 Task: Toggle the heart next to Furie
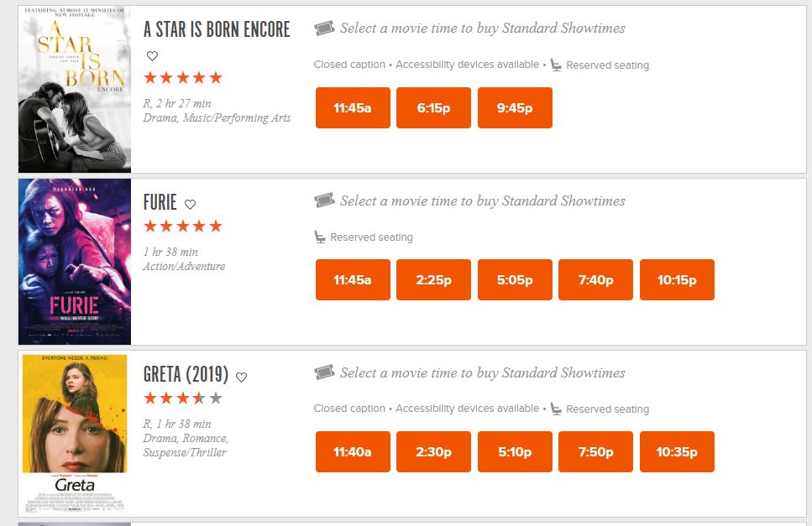tap(191, 204)
